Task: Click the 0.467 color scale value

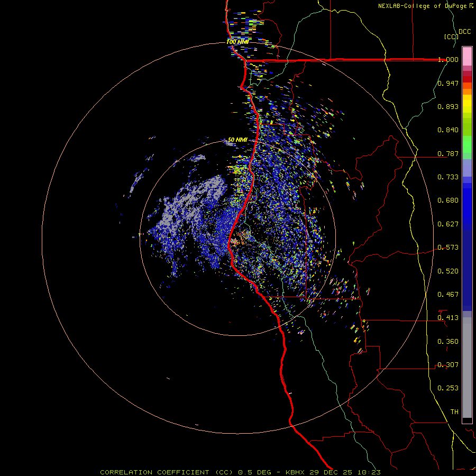Action: (x=448, y=295)
